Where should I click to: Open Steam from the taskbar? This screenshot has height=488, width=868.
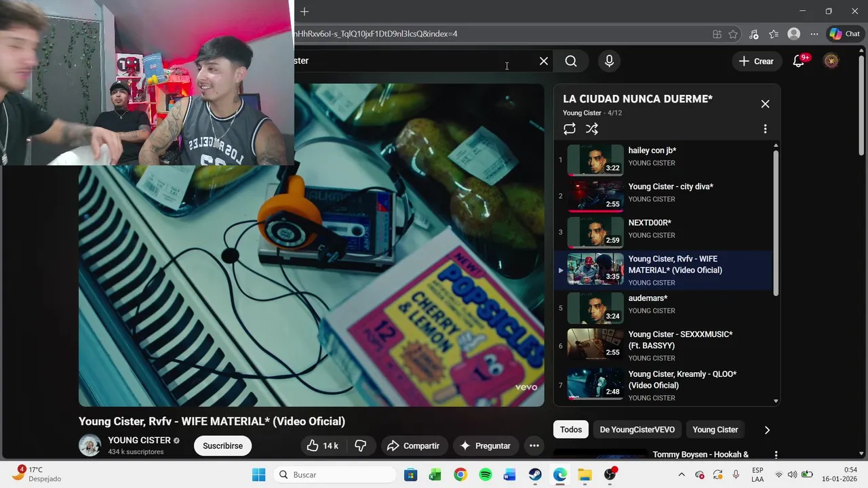pyautogui.click(x=535, y=474)
